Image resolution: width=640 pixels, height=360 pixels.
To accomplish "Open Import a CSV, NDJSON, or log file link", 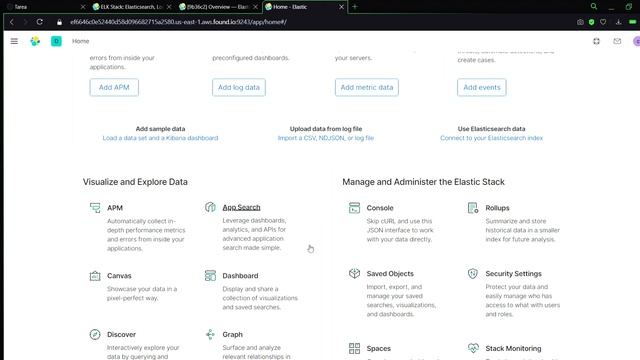I will pos(326,138).
